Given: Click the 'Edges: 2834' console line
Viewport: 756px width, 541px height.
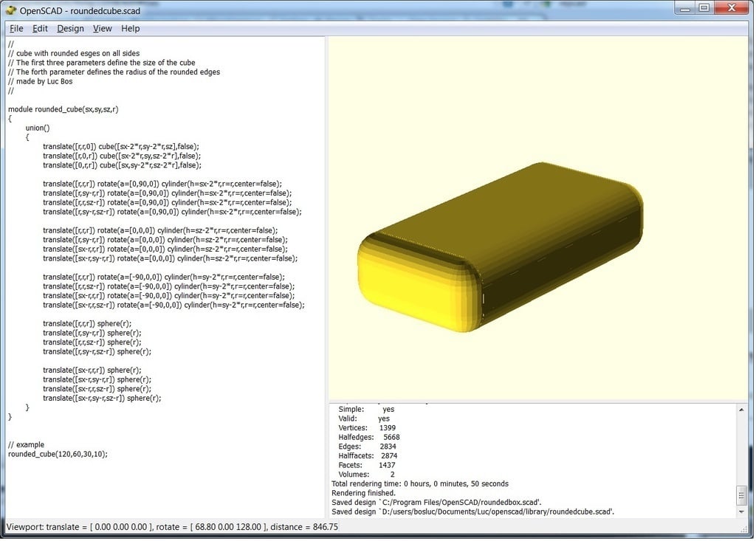Looking at the screenshot, I should [367, 447].
